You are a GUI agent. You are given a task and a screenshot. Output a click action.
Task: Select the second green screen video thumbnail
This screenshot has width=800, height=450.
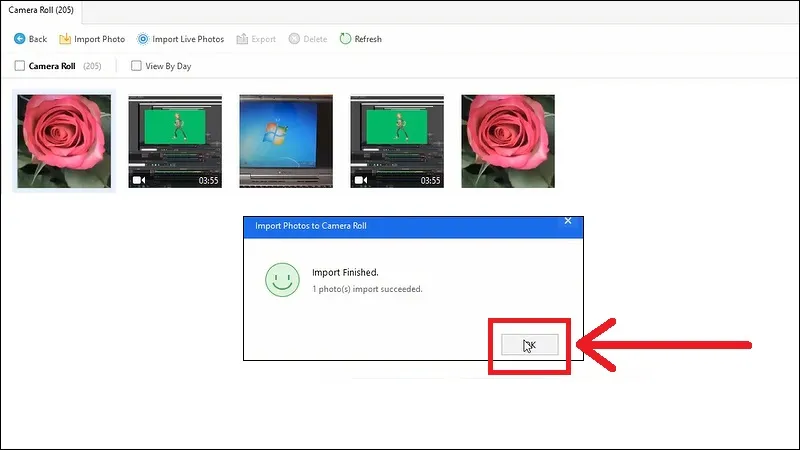click(397, 141)
